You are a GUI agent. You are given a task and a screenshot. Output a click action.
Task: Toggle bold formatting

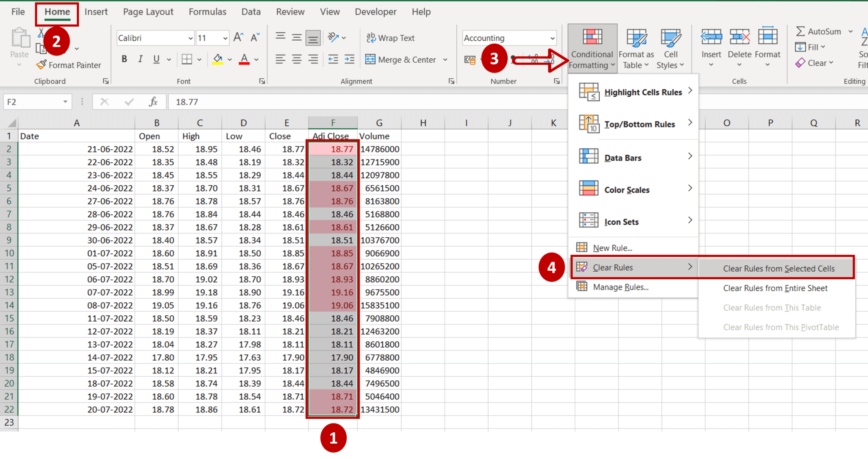124,59
